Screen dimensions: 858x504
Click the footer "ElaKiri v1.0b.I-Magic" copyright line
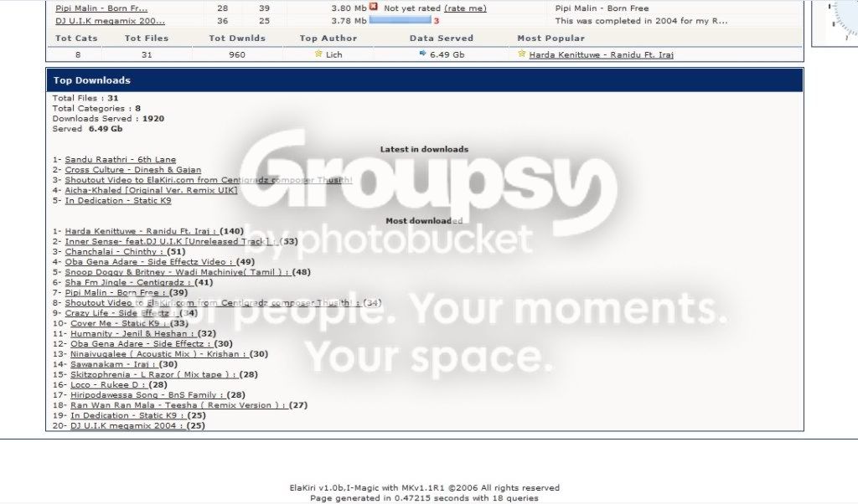click(x=425, y=487)
